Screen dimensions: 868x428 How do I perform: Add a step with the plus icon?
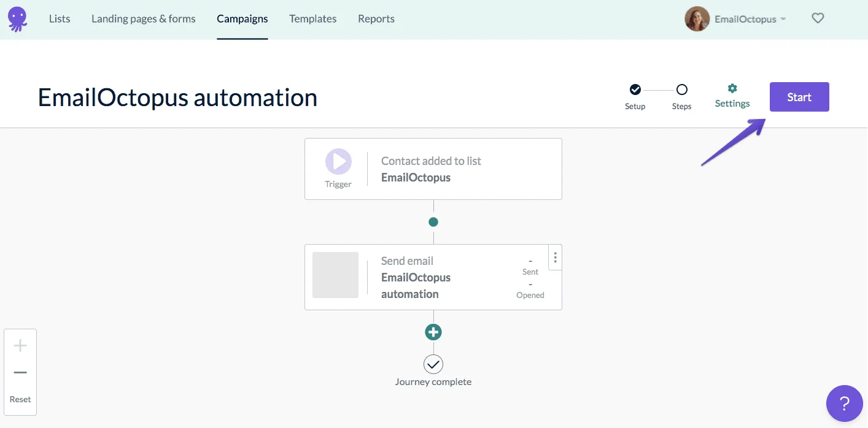pyautogui.click(x=433, y=332)
